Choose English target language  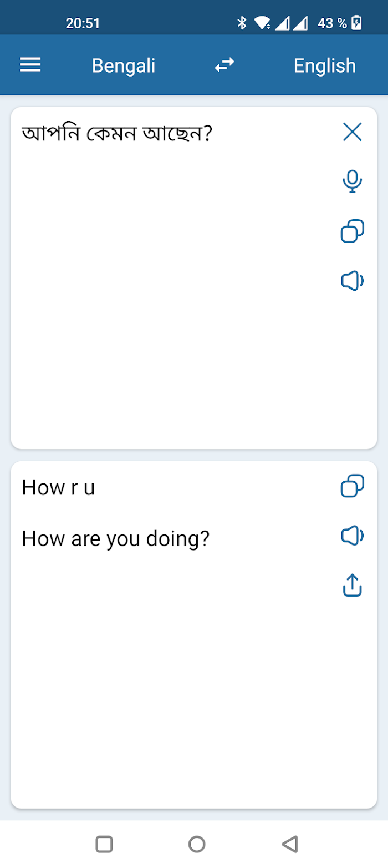point(325,65)
